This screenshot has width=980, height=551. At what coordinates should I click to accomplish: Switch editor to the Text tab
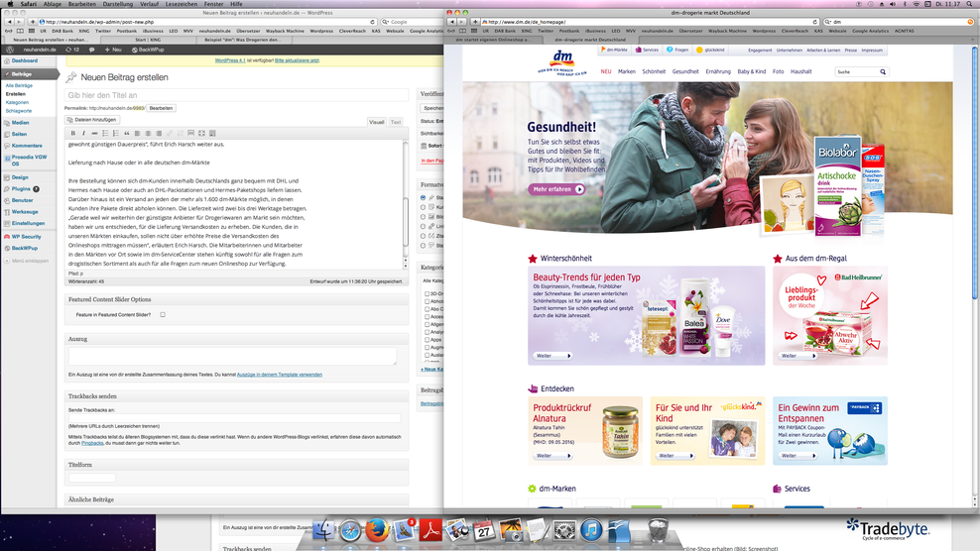pyautogui.click(x=396, y=122)
